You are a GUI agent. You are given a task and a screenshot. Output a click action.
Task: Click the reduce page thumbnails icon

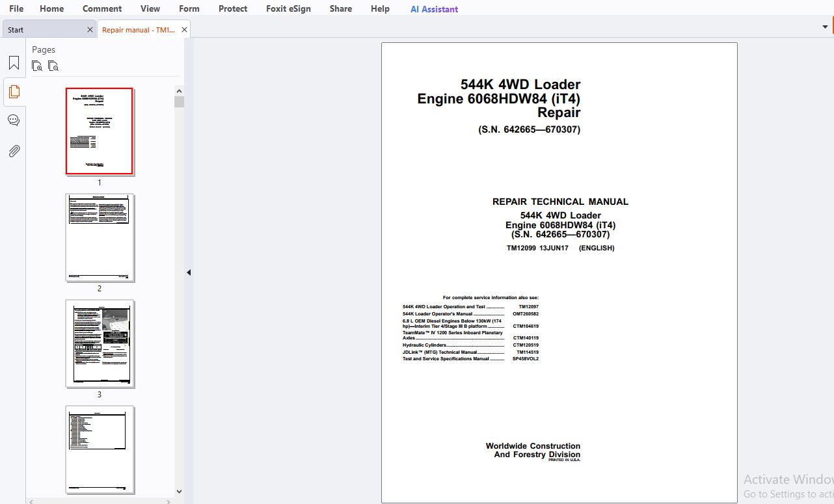click(x=53, y=66)
